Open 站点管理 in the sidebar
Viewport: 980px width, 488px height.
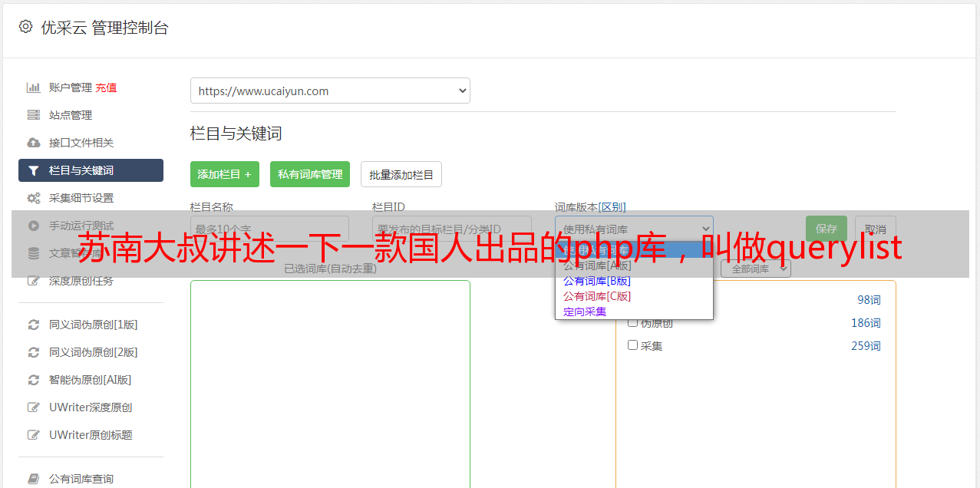tap(71, 115)
